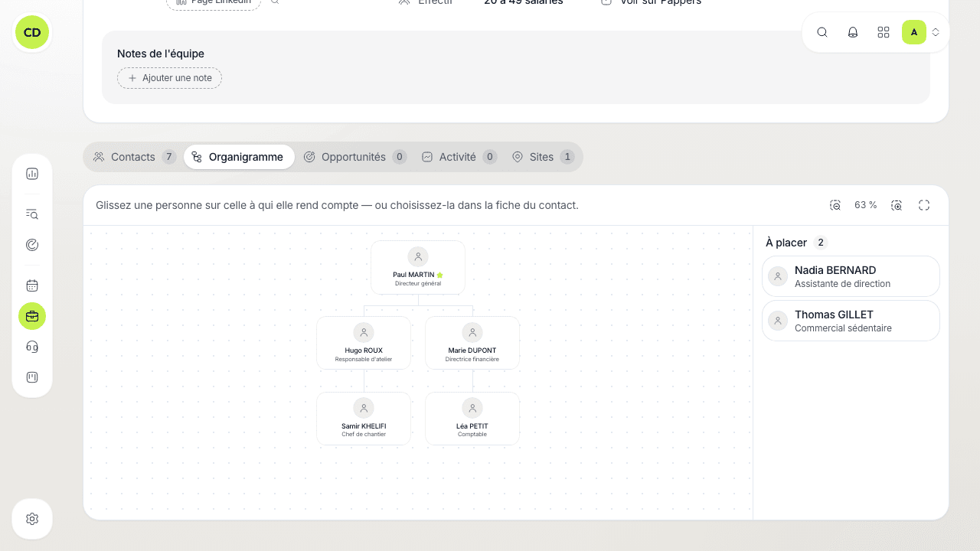The width and height of the screenshot is (980, 551).
Task: Click the search magnifier in top toolbar
Action: [x=822, y=32]
